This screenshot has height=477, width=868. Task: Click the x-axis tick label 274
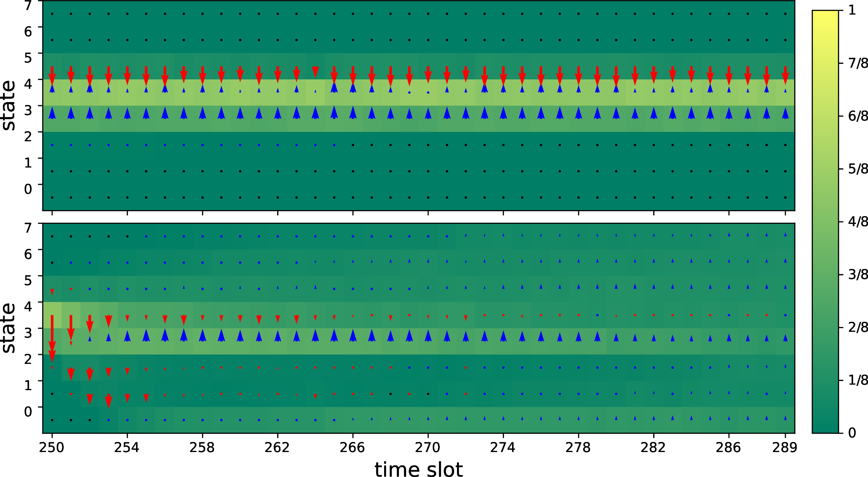point(503,448)
